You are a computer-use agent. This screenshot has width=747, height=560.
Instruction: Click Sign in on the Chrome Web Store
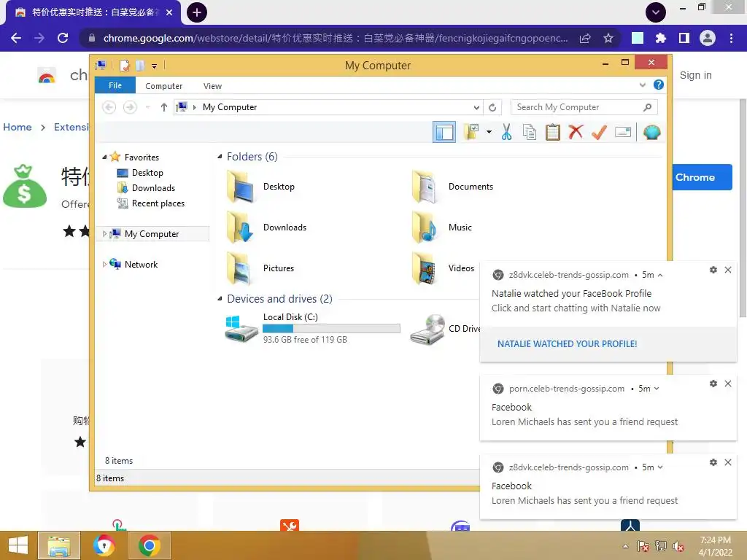tap(695, 75)
